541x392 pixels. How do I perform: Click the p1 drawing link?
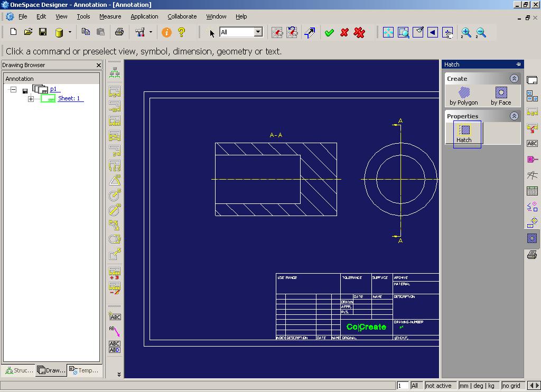[x=53, y=89]
